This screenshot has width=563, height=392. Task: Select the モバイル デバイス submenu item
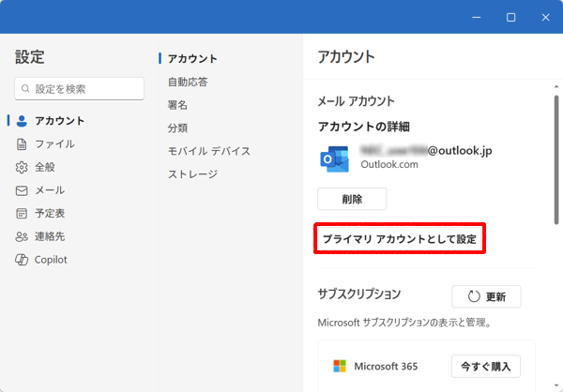(209, 151)
